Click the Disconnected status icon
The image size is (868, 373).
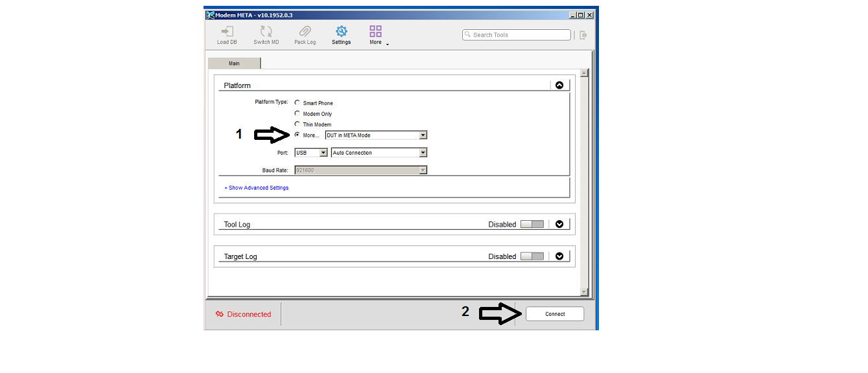(220, 314)
